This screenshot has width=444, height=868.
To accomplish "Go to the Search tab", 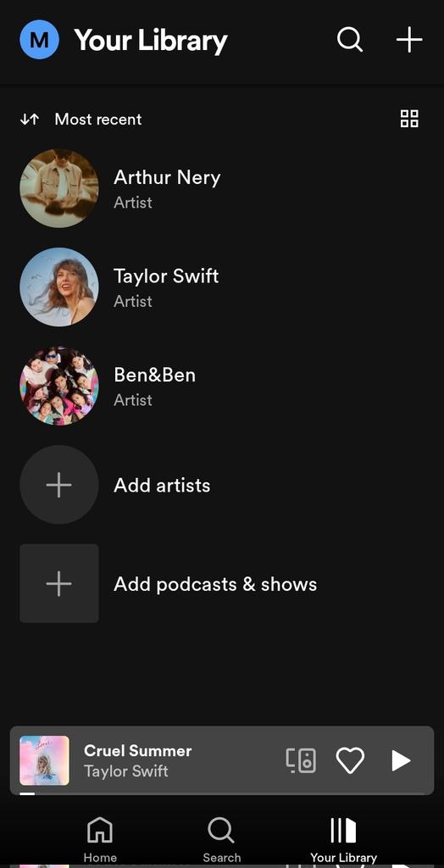I will point(221,840).
